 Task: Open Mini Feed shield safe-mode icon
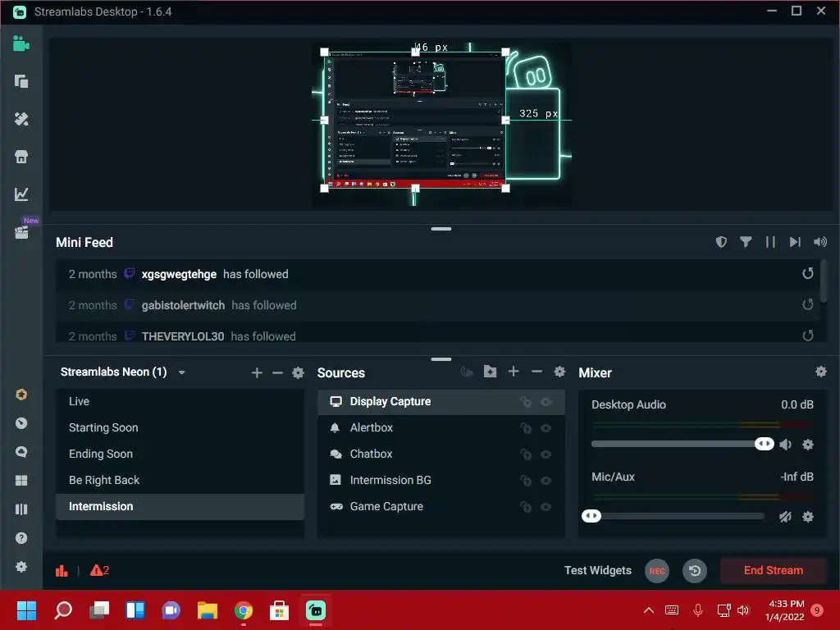(721, 242)
